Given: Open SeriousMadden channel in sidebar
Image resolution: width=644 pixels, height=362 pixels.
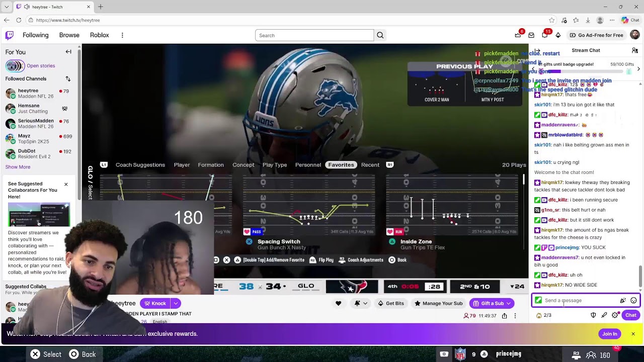Looking at the screenshot, I should (x=38, y=124).
